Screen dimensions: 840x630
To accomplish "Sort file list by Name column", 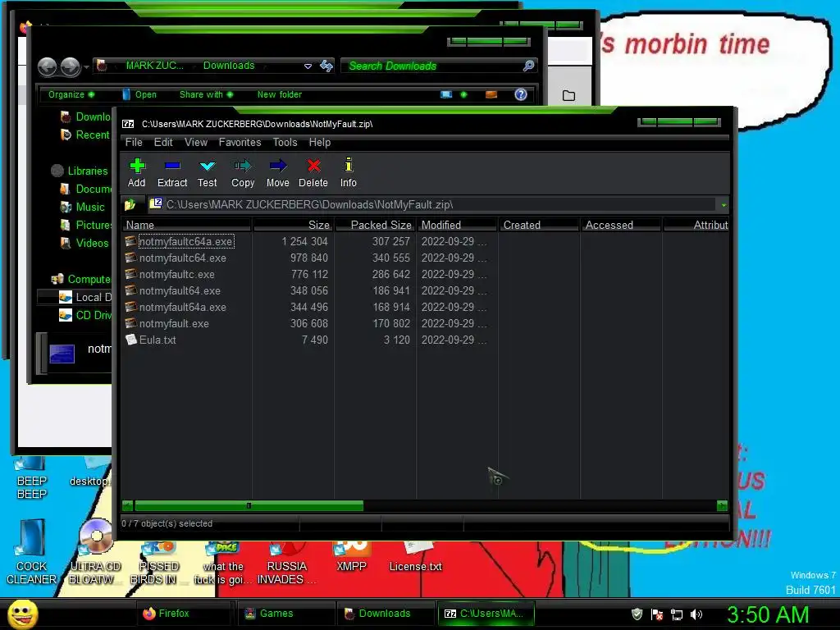I will tap(186, 225).
